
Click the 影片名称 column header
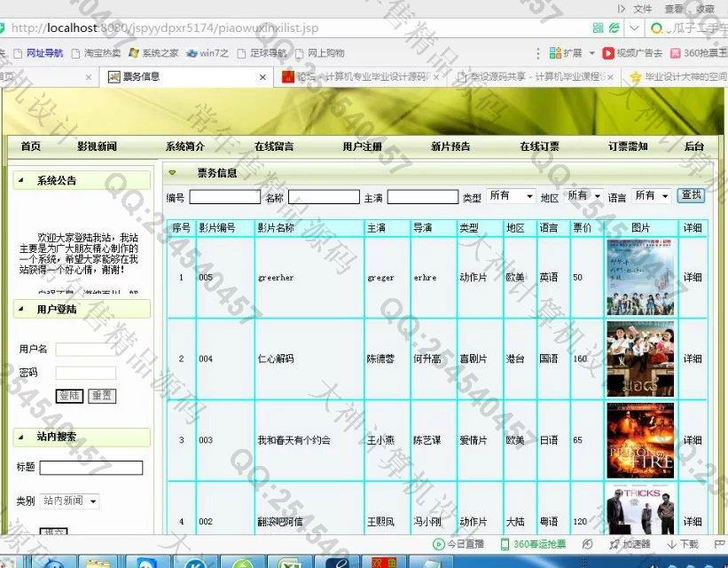tap(276, 228)
